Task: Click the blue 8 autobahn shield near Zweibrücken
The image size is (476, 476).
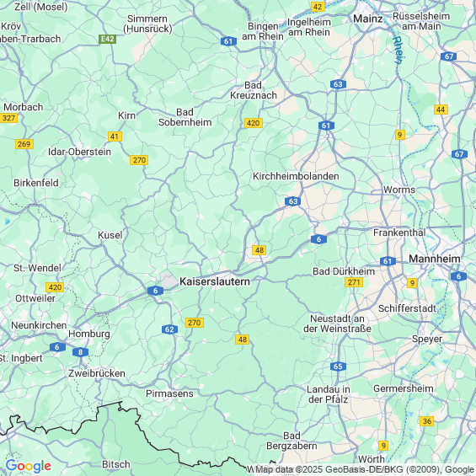Action: pyautogui.click(x=80, y=352)
